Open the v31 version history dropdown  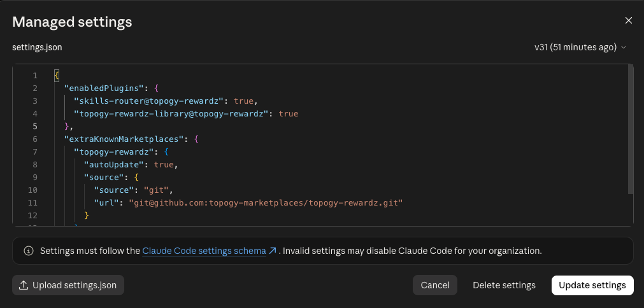click(580, 47)
